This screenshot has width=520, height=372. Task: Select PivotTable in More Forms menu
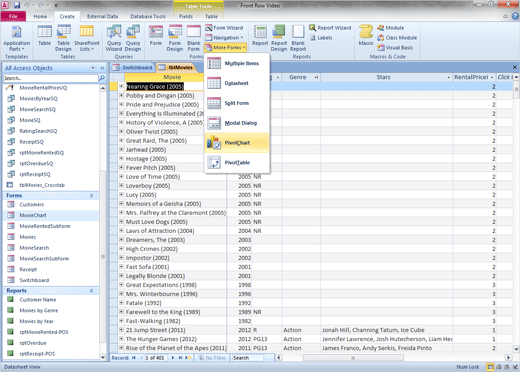click(x=237, y=163)
